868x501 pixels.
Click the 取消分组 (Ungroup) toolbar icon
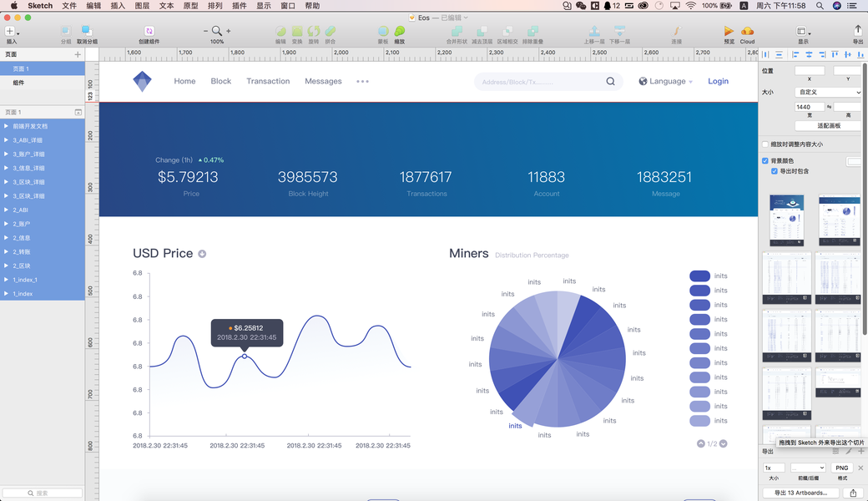pyautogui.click(x=86, y=30)
